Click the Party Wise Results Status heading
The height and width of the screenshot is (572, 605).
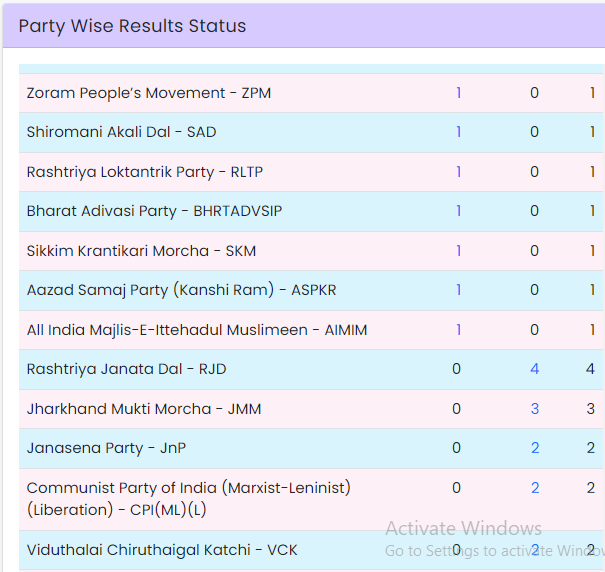132,26
